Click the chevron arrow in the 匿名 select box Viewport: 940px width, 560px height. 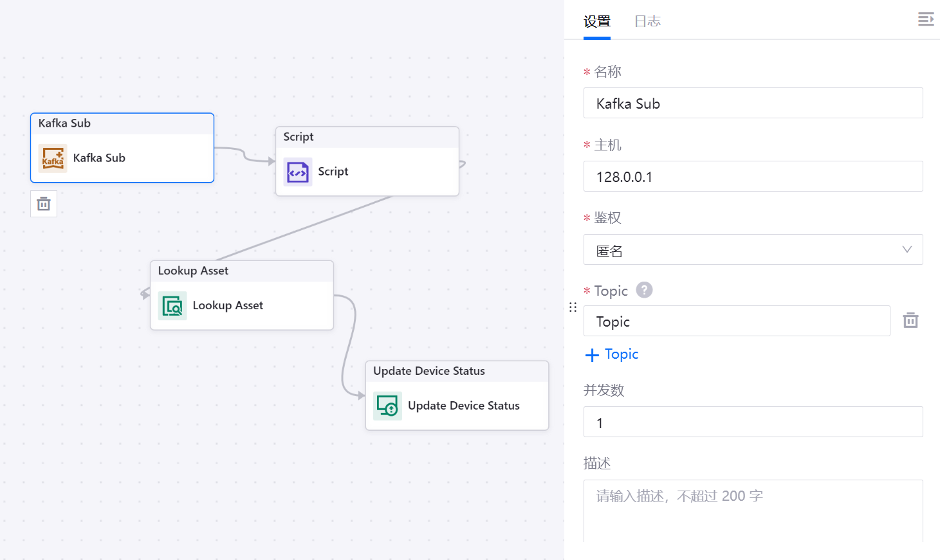tap(907, 249)
